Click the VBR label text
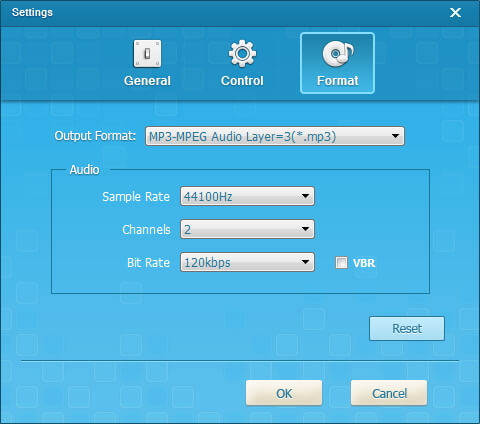The height and width of the screenshot is (424, 480). pyautogui.click(x=364, y=263)
